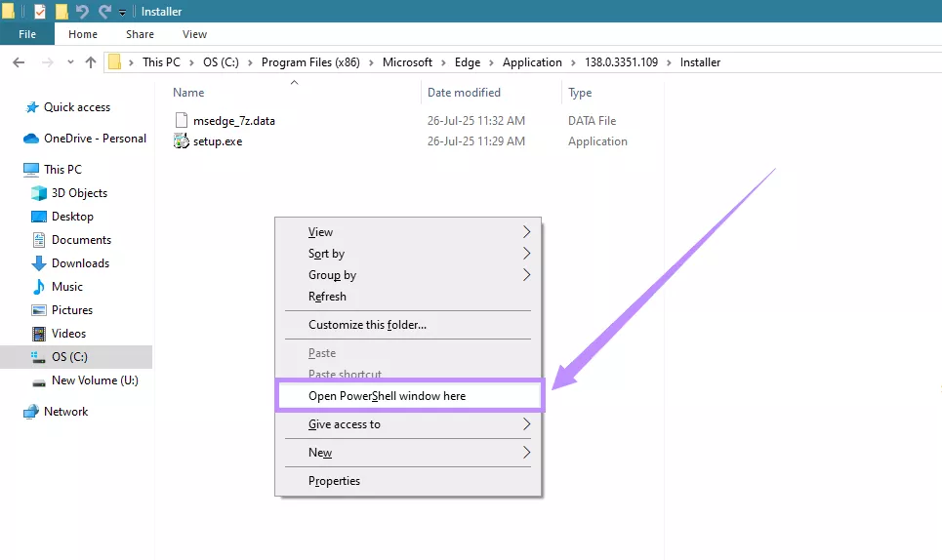Image resolution: width=942 pixels, height=560 pixels.
Task: Select the msedge_7z.data file icon
Action: 181,120
